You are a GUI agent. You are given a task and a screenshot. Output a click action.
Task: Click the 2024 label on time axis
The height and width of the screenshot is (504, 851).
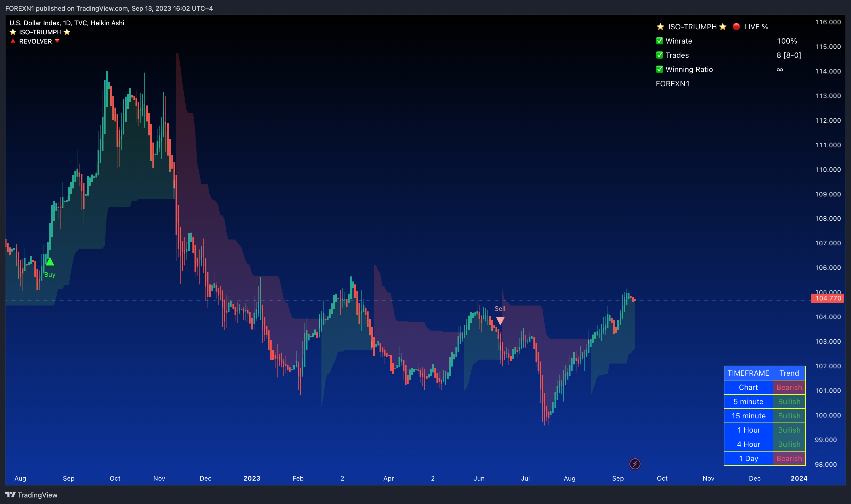[799, 478]
